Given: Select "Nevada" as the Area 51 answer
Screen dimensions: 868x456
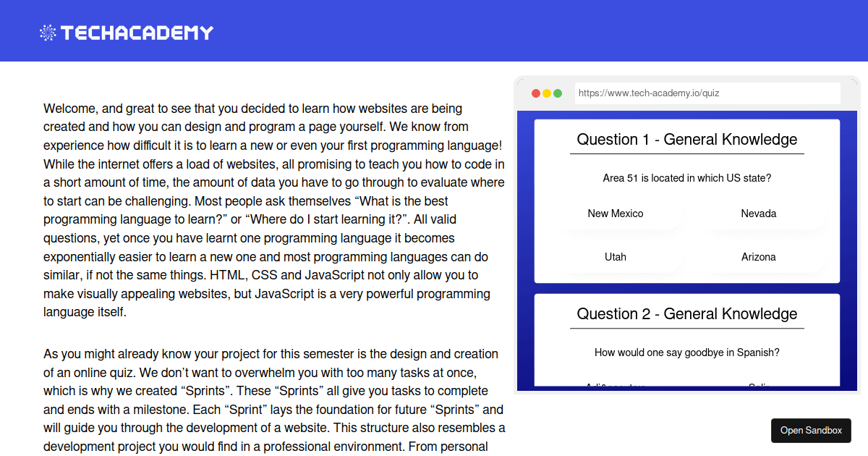Looking at the screenshot, I should point(759,214).
